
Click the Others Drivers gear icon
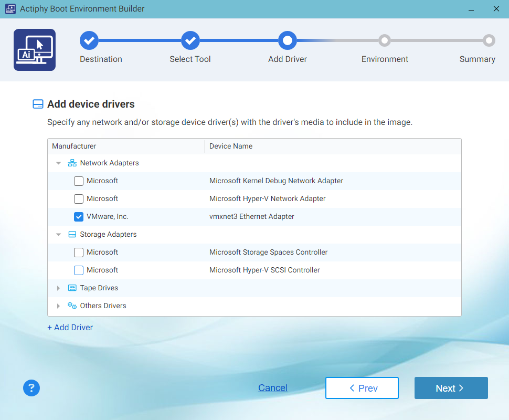72,306
